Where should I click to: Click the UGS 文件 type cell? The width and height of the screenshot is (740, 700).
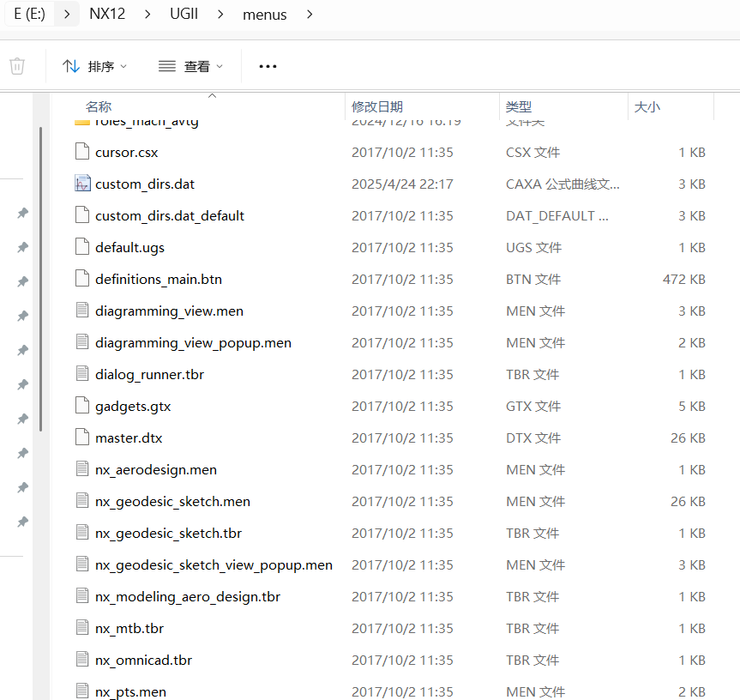[x=533, y=248]
